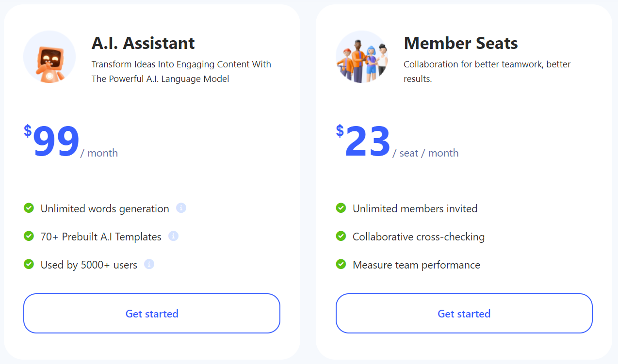
Task: Click the $99 per month price
Action: [x=71, y=142]
